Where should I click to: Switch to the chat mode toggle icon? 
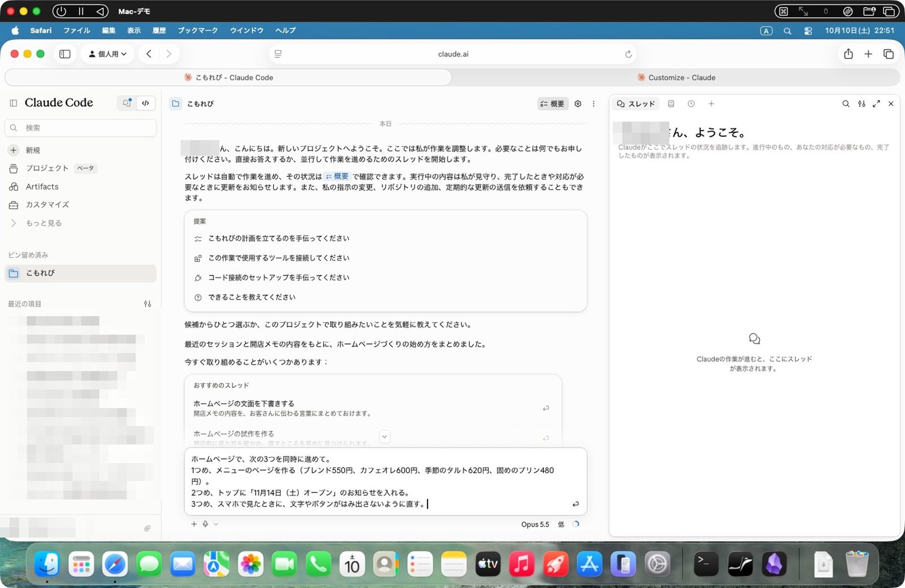(127, 103)
